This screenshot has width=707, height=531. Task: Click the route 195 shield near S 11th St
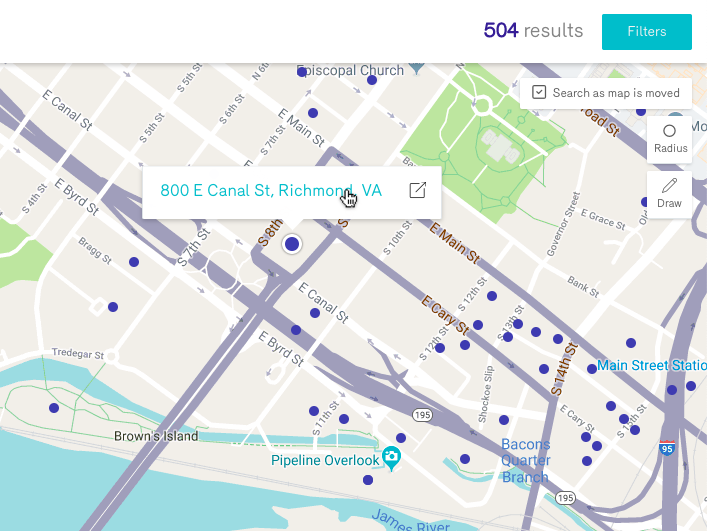(x=422, y=415)
